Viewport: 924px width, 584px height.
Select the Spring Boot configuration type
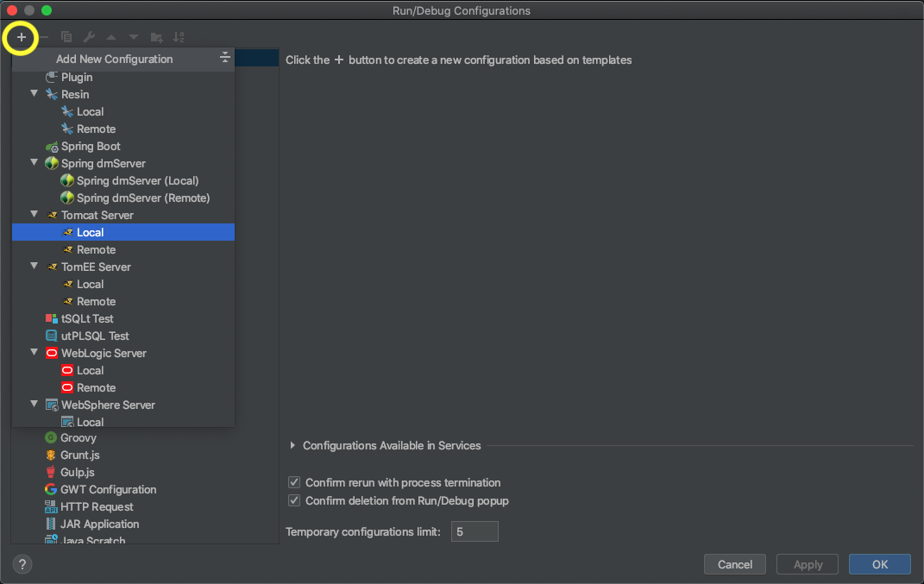pos(123,146)
